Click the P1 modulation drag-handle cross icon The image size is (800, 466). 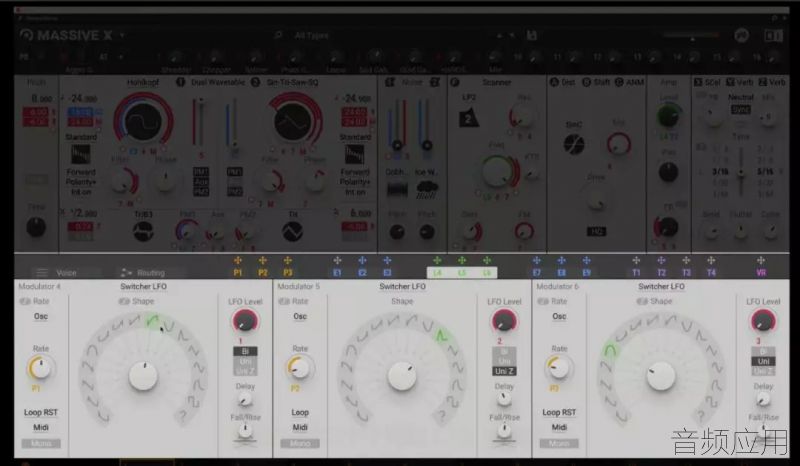click(x=238, y=261)
